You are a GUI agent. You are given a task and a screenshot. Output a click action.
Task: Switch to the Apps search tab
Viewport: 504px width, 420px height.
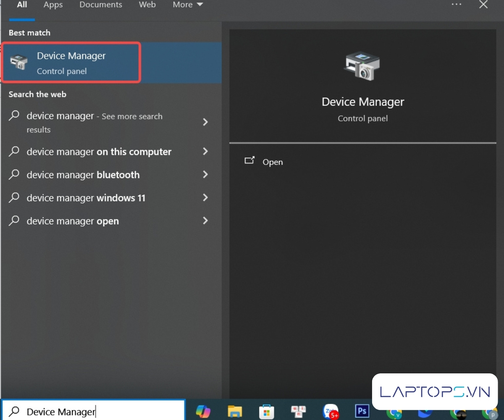click(x=53, y=5)
